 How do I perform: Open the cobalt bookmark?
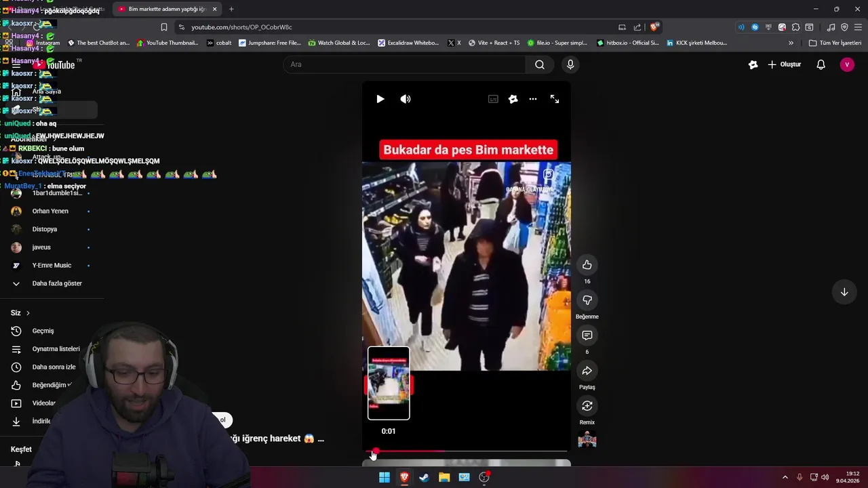(x=219, y=43)
